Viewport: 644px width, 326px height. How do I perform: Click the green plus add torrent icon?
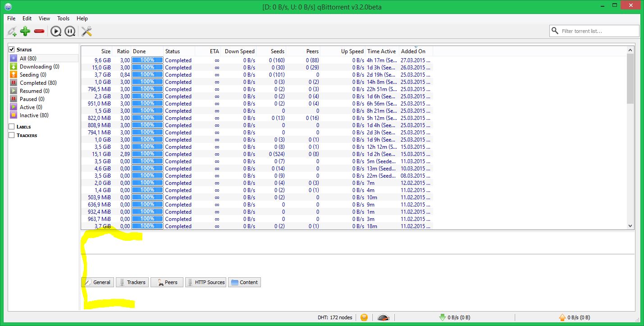tap(25, 31)
